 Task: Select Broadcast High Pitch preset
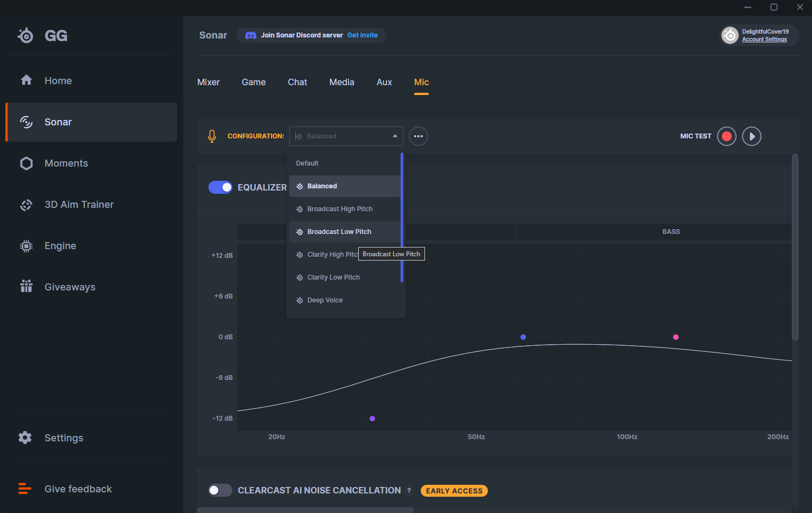[x=345, y=209]
